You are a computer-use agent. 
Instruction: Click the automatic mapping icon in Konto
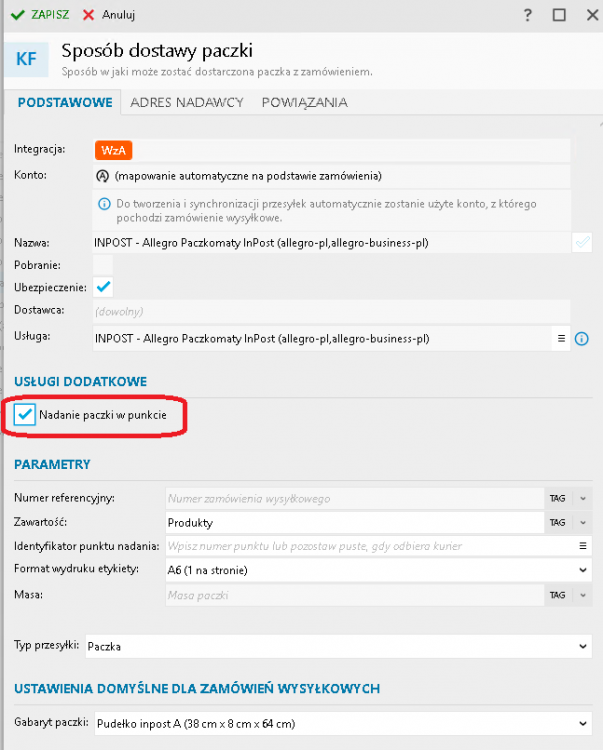(x=102, y=176)
